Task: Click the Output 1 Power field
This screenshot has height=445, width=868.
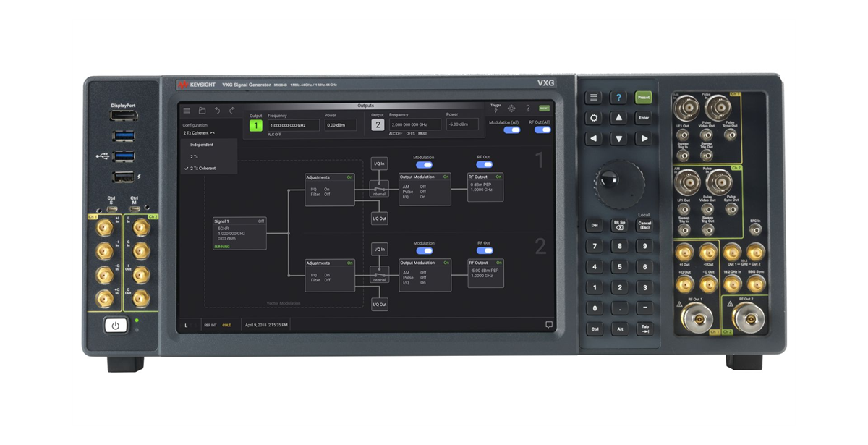Action: tap(341, 125)
